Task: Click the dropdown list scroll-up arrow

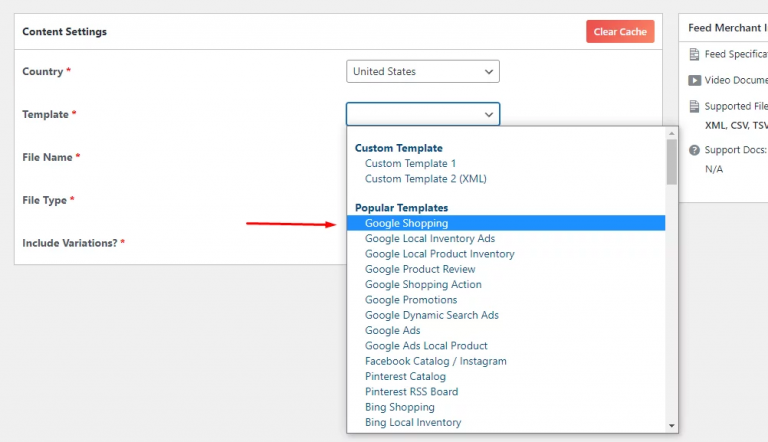Action: (x=671, y=134)
